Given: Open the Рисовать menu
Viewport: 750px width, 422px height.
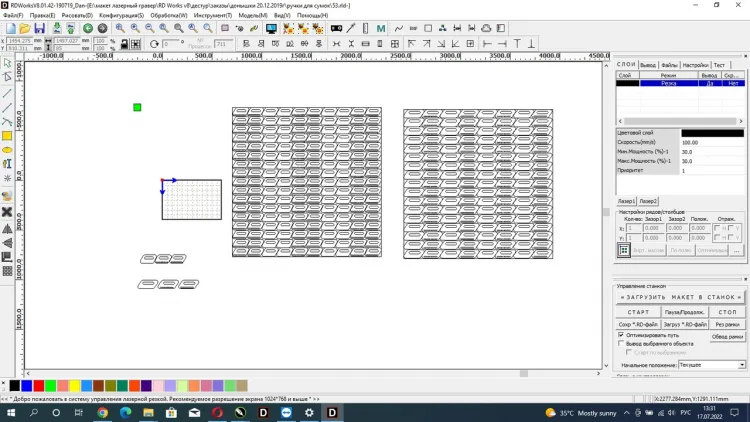Looking at the screenshot, I should pos(77,15).
